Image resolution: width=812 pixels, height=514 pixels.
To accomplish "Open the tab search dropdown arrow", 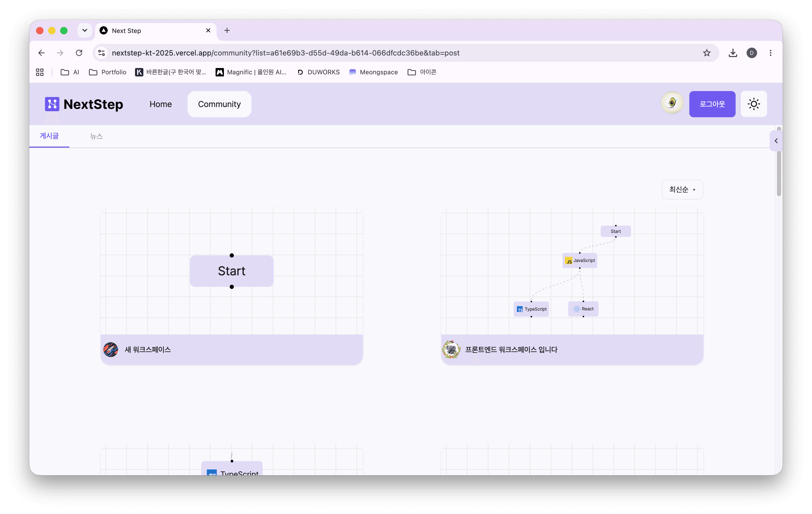I will point(85,30).
